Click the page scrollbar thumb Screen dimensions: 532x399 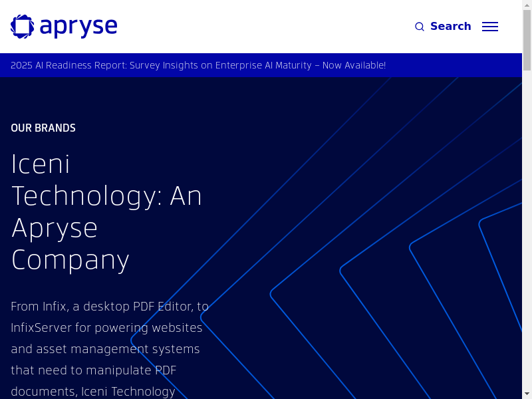[527, 40]
